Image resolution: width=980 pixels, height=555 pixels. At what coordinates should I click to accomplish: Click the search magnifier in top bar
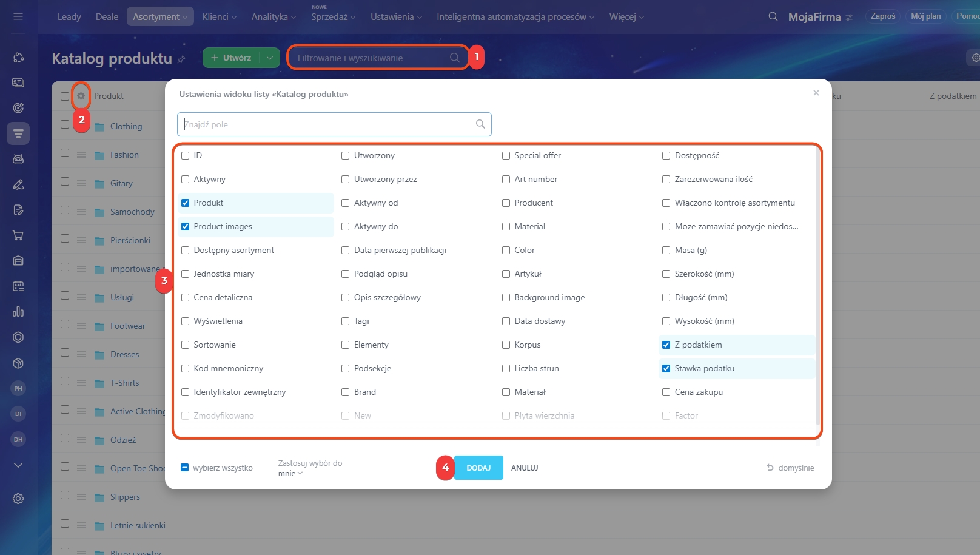(773, 17)
